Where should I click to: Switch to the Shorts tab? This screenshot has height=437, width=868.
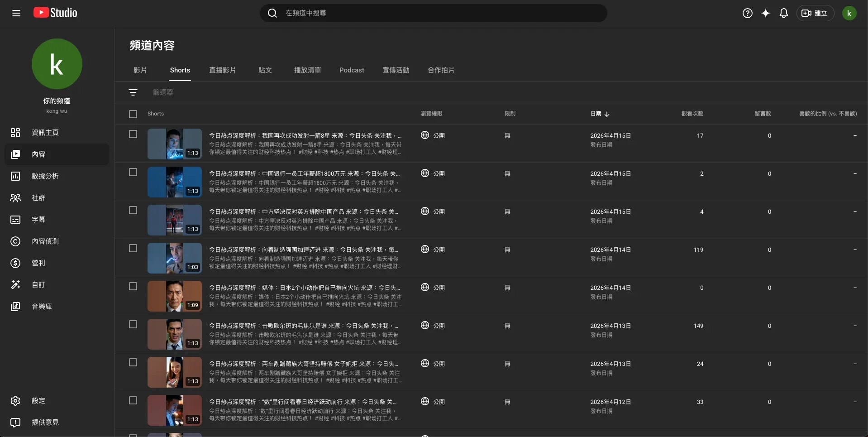pos(180,70)
